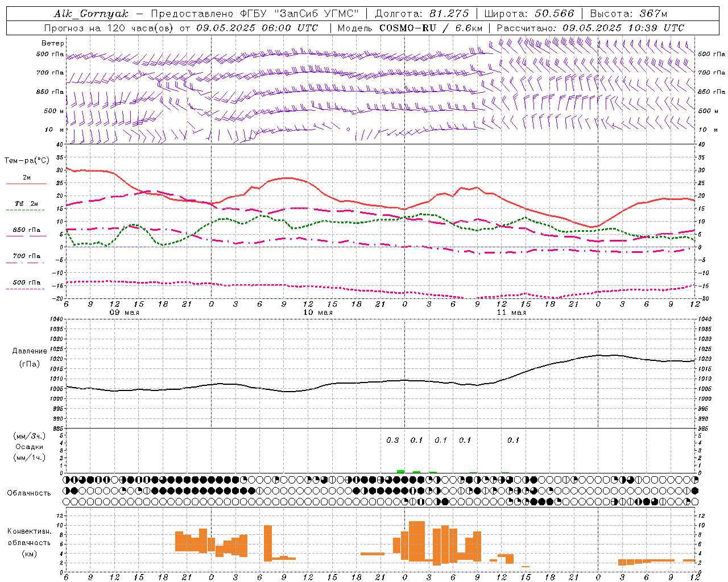
Task: Click the Конвективн. label text
Action: [30, 531]
